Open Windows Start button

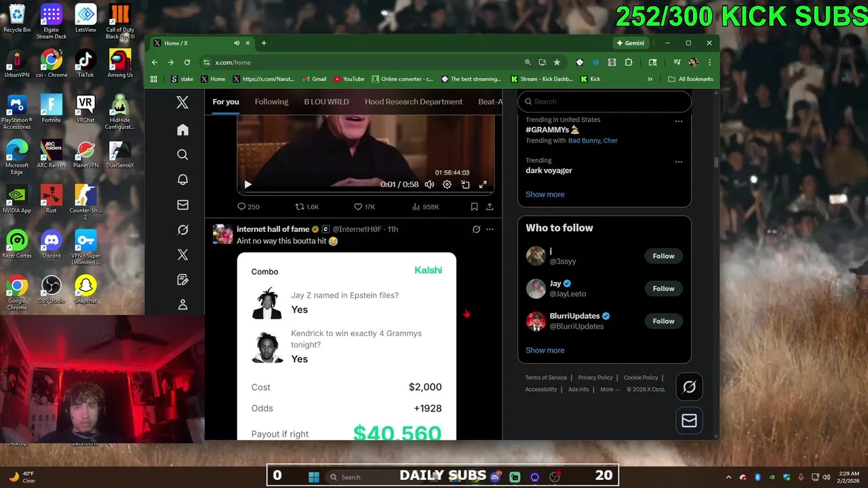(314, 477)
